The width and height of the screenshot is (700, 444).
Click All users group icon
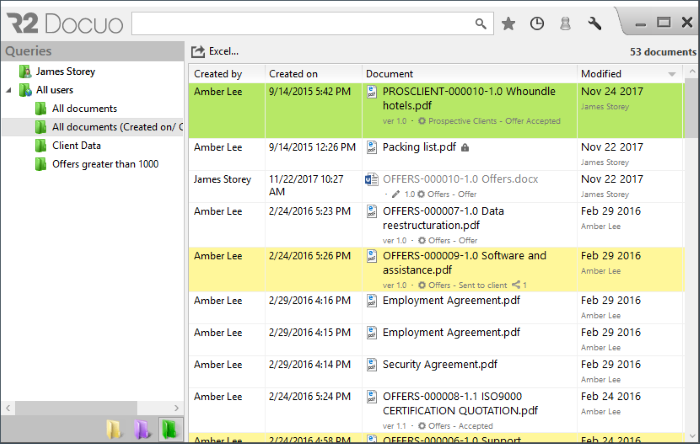pos(25,90)
